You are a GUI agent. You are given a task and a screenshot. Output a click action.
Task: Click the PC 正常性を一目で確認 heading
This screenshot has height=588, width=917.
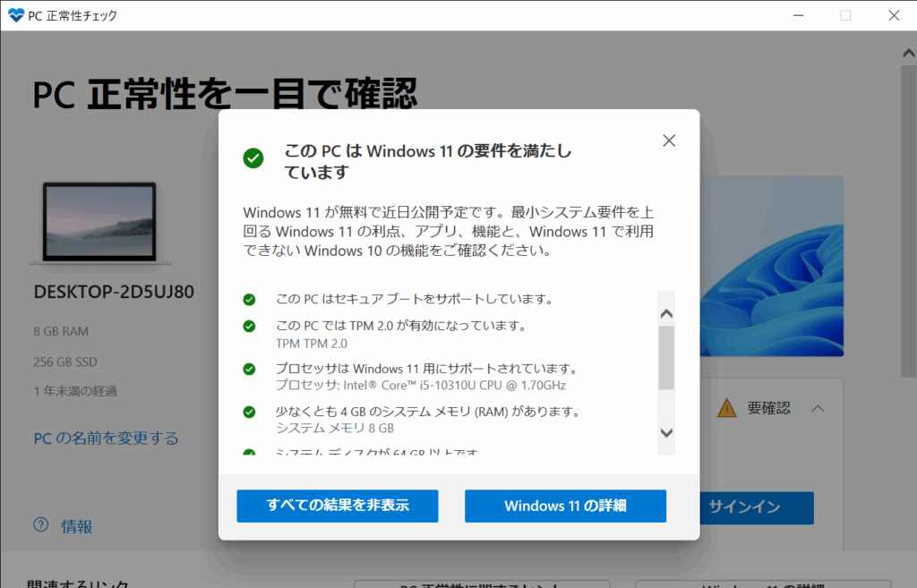225,93
